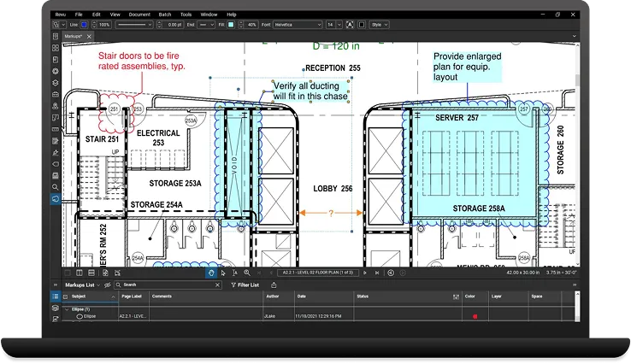Click the red color cell of Ellipse row
Viewport: 631px width, 364px height.
click(x=475, y=316)
